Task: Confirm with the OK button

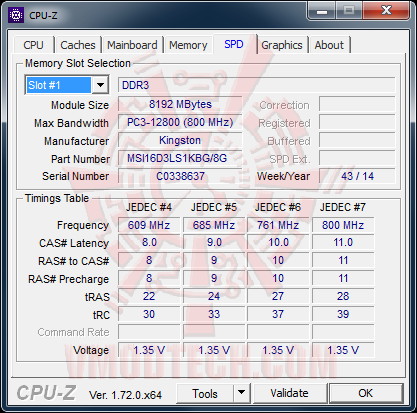Action: (x=366, y=393)
